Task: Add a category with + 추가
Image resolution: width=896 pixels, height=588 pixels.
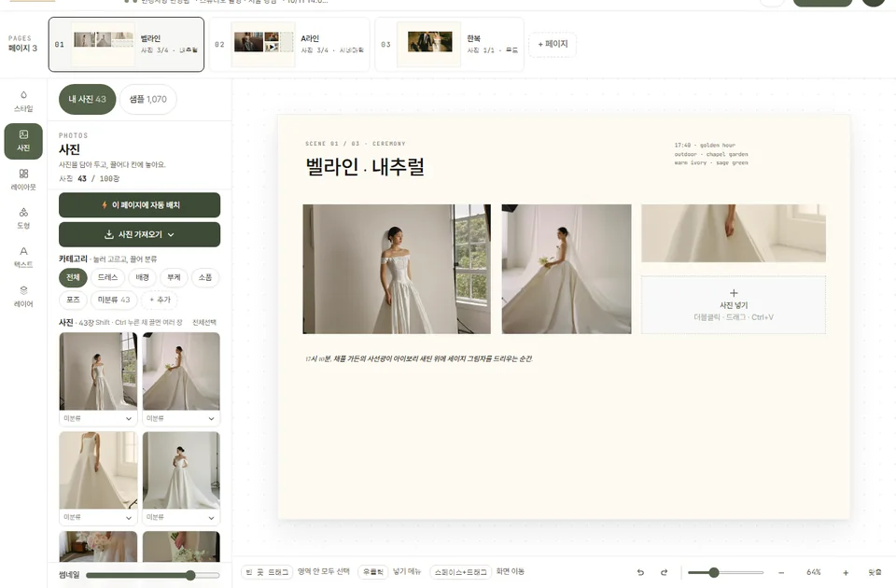Action: click(x=160, y=300)
